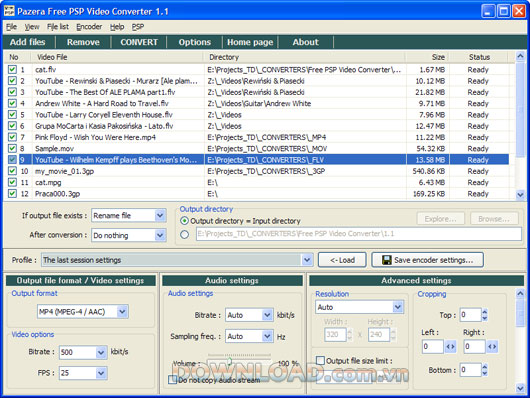Uncheck the Praca000.3gp checkbox
Image resolution: width=530 pixels, height=398 pixels.
[x=12, y=193]
